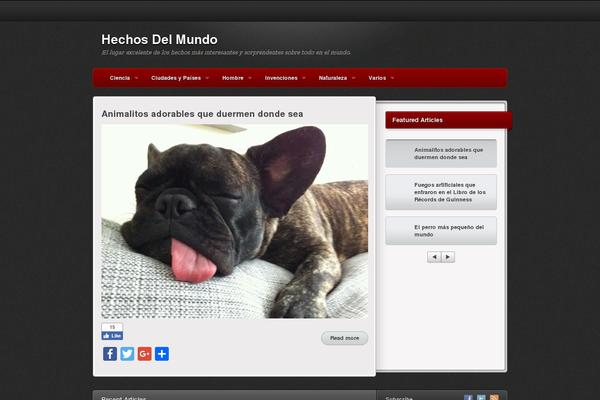Open article title Animalitos adorables que duermen
The height and width of the screenshot is (400, 600).
click(x=202, y=114)
